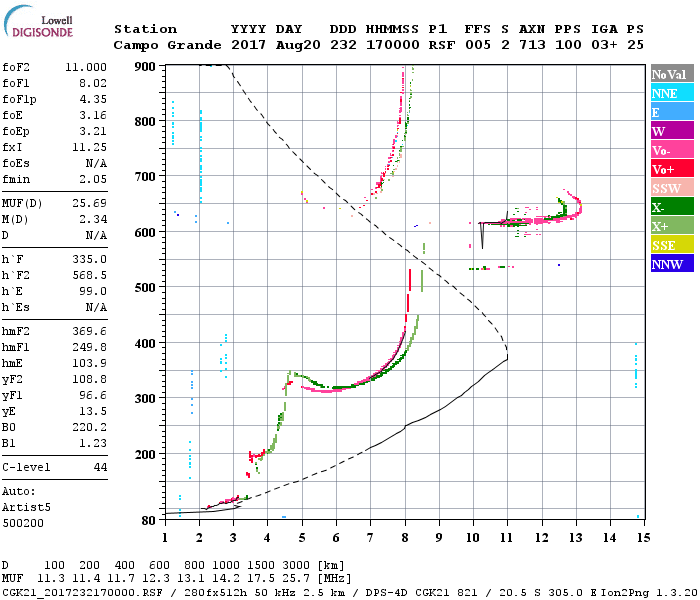The width and height of the screenshot is (700, 600).
Task: Click the C-level value 44
Action: [x=100, y=467]
